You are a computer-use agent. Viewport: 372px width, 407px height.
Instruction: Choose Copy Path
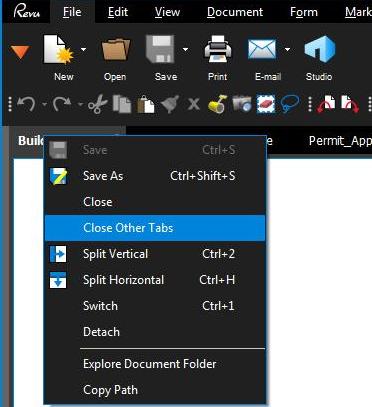coord(155,390)
